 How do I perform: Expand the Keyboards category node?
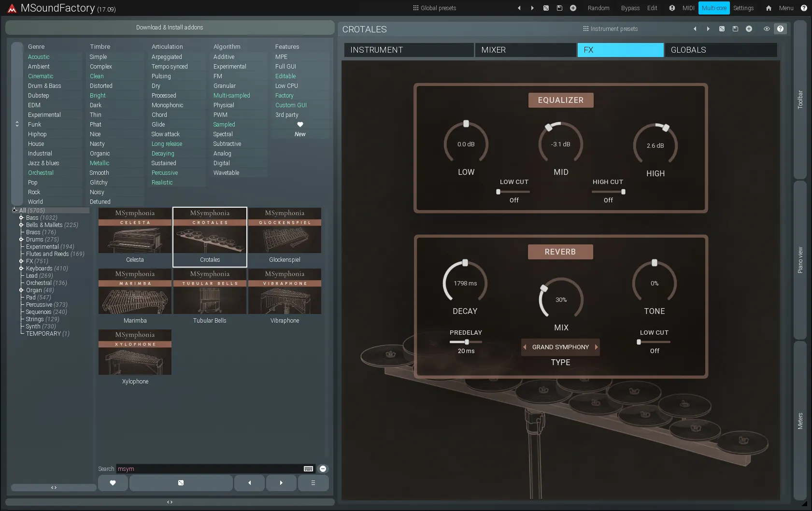pos(21,269)
